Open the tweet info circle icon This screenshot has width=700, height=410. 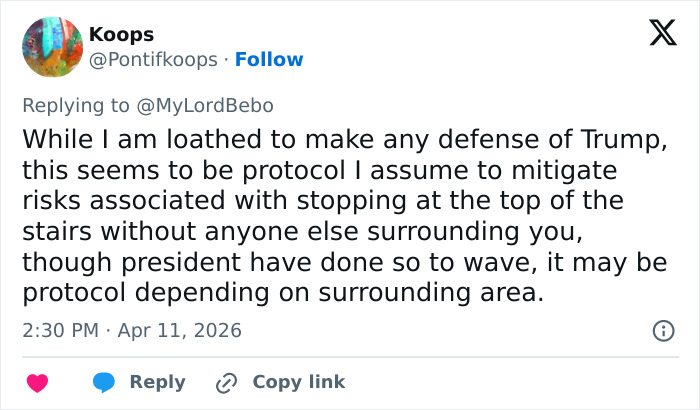(661, 330)
